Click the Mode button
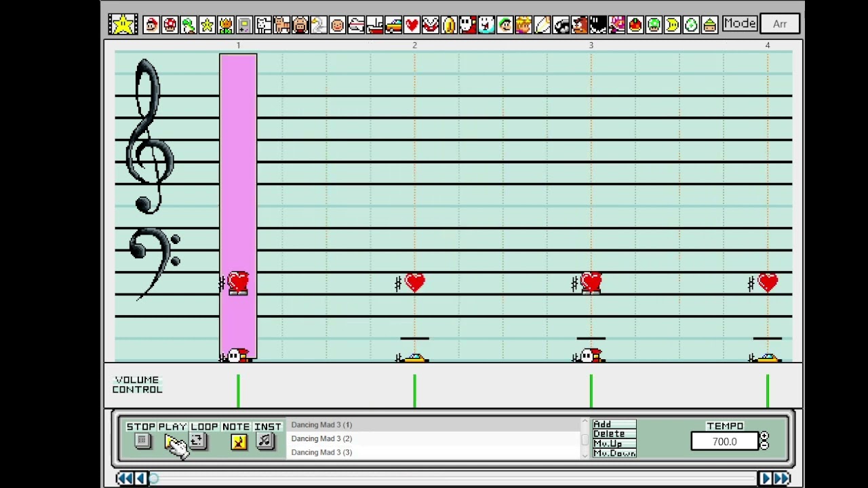Image resolution: width=868 pixels, height=488 pixels. coord(739,24)
